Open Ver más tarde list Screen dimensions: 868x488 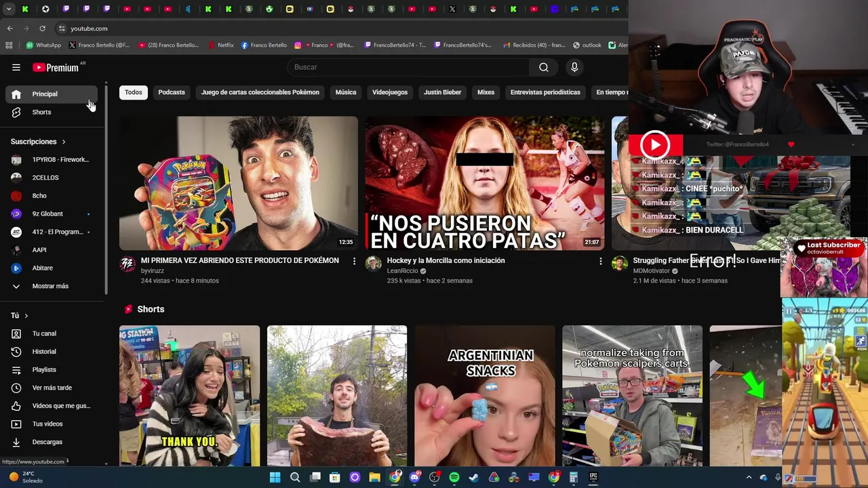click(x=52, y=388)
